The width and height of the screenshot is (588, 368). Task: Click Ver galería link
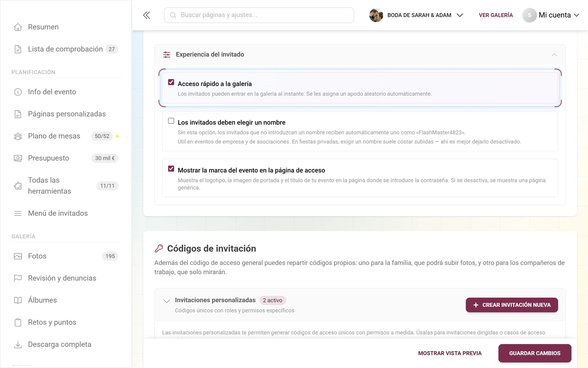pyautogui.click(x=496, y=15)
